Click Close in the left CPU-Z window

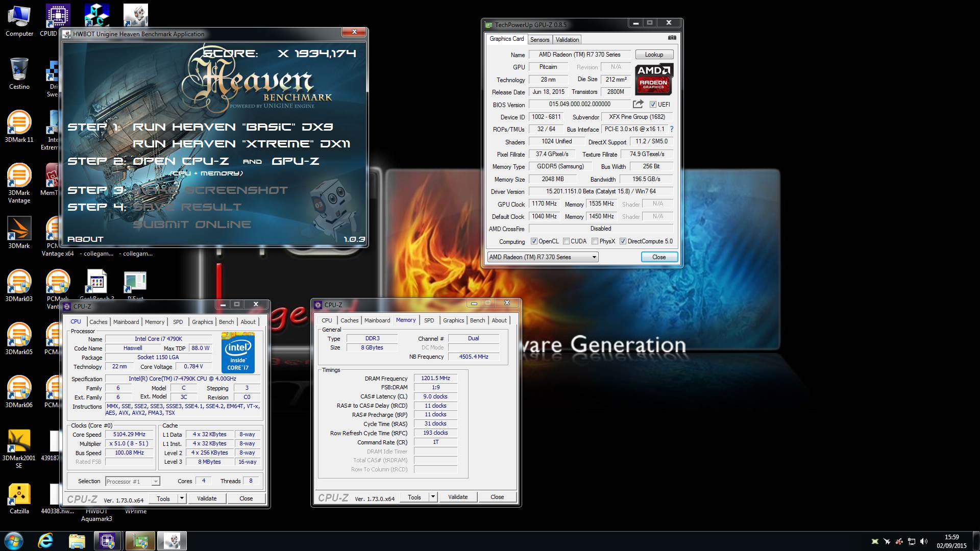coord(246,498)
